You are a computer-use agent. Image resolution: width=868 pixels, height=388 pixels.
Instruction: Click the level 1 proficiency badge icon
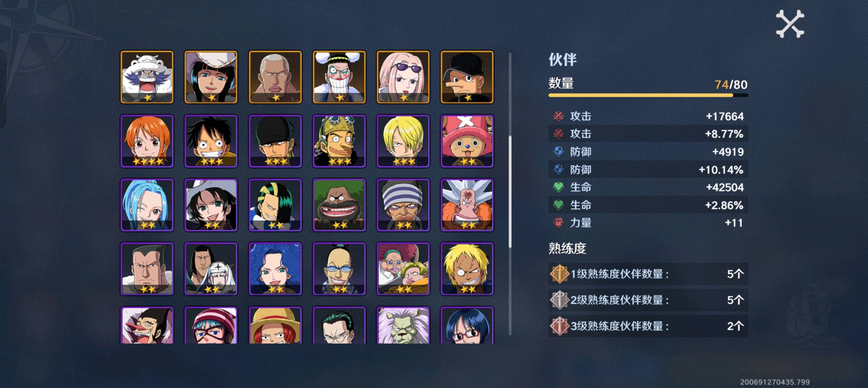pos(559,274)
